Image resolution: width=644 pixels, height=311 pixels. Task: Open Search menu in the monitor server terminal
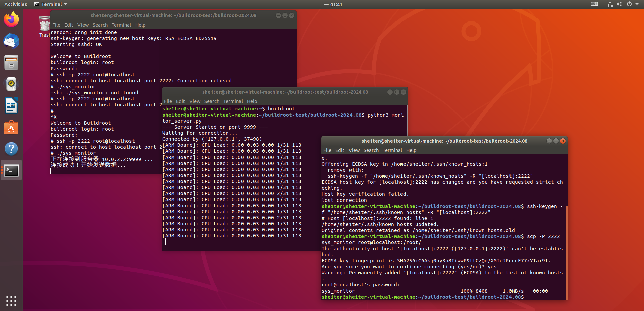[212, 101]
